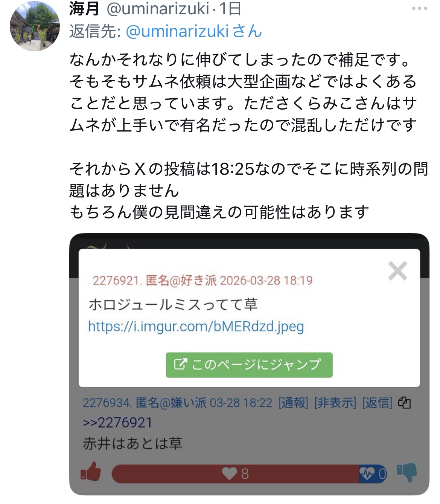Click the external-link icon in the jump button
This screenshot has width=440, height=504.
coord(180,364)
